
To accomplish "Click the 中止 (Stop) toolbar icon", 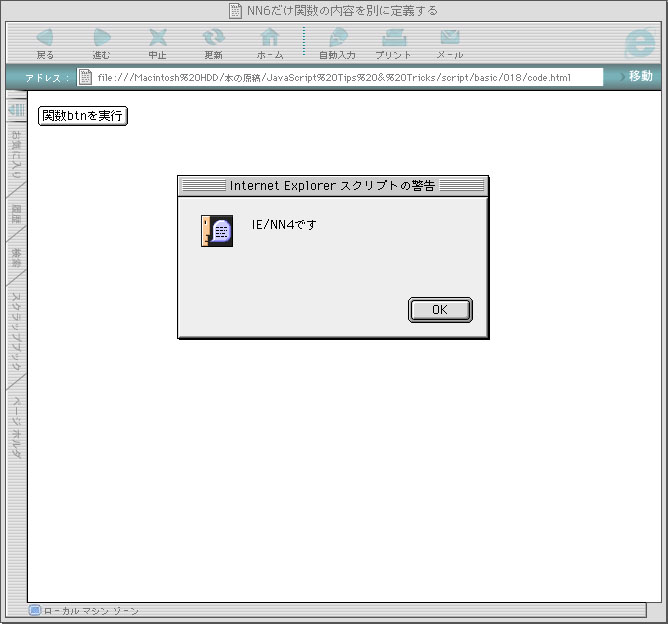I will click(x=158, y=38).
